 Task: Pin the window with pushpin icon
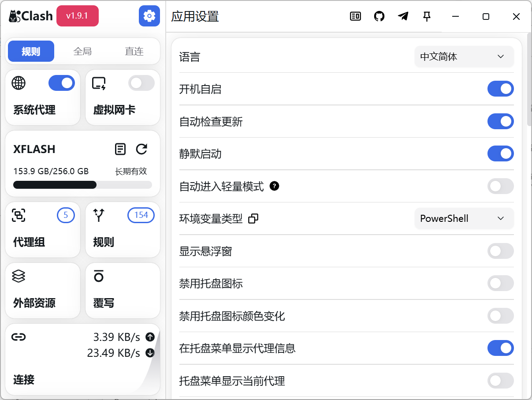tap(427, 16)
